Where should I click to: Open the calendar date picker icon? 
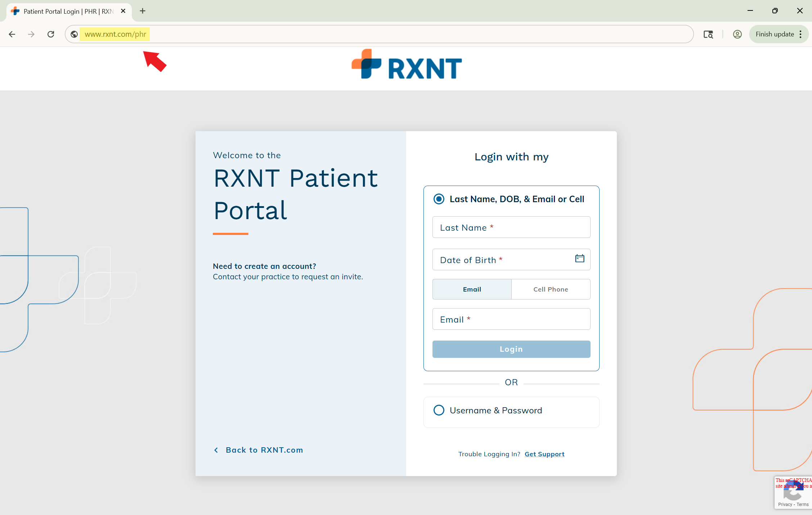pyautogui.click(x=579, y=258)
